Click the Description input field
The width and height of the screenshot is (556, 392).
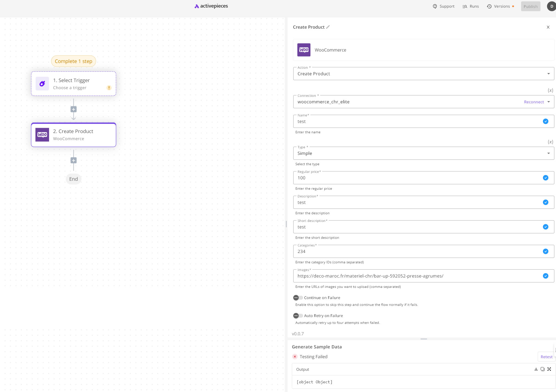424,202
